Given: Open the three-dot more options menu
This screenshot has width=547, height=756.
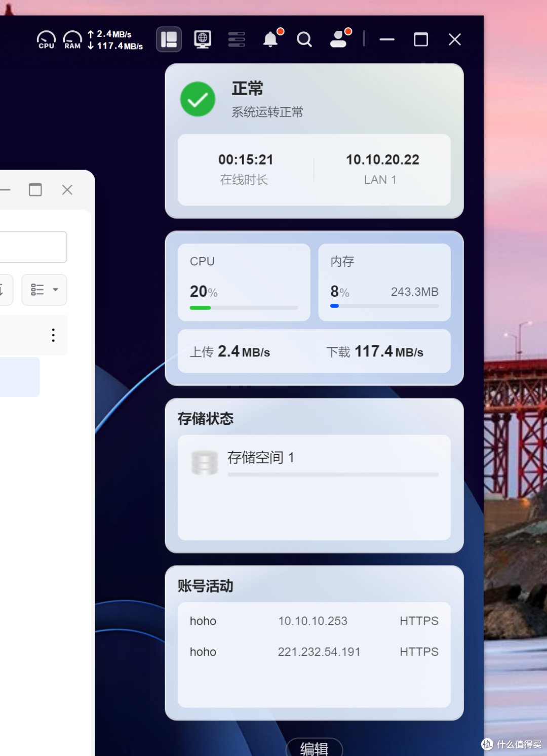Looking at the screenshot, I should click(x=53, y=335).
